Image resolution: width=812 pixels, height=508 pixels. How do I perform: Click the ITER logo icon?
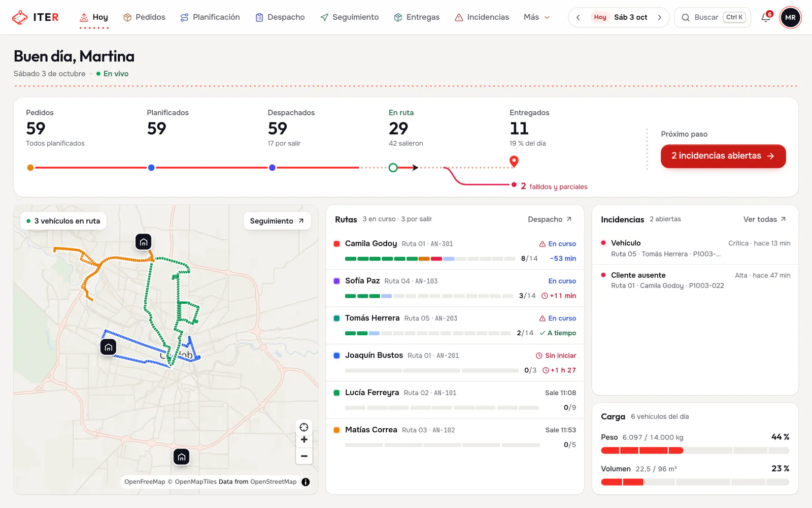pos(20,17)
